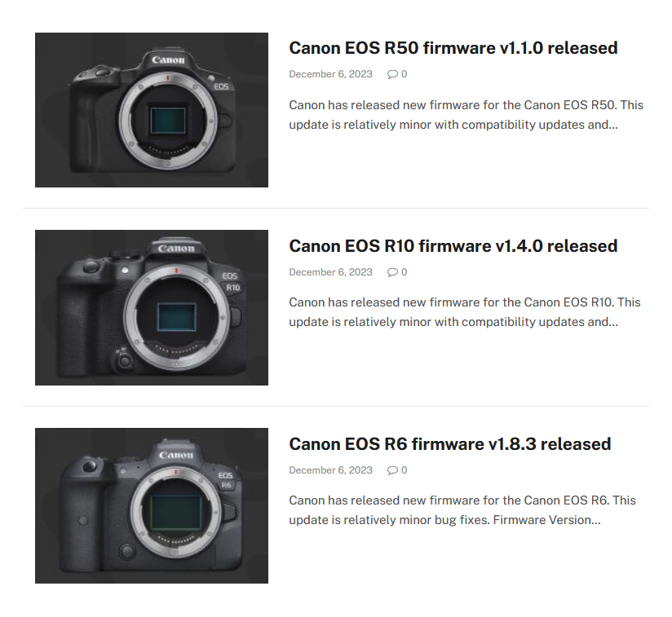Click the R10 excerpt text about compatibility updates
The image size is (672, 617).
tap(465, 312)
